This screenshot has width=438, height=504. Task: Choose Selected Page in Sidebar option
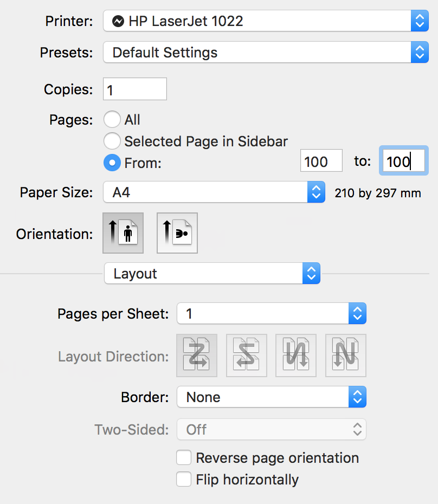(x=112, y=141)
